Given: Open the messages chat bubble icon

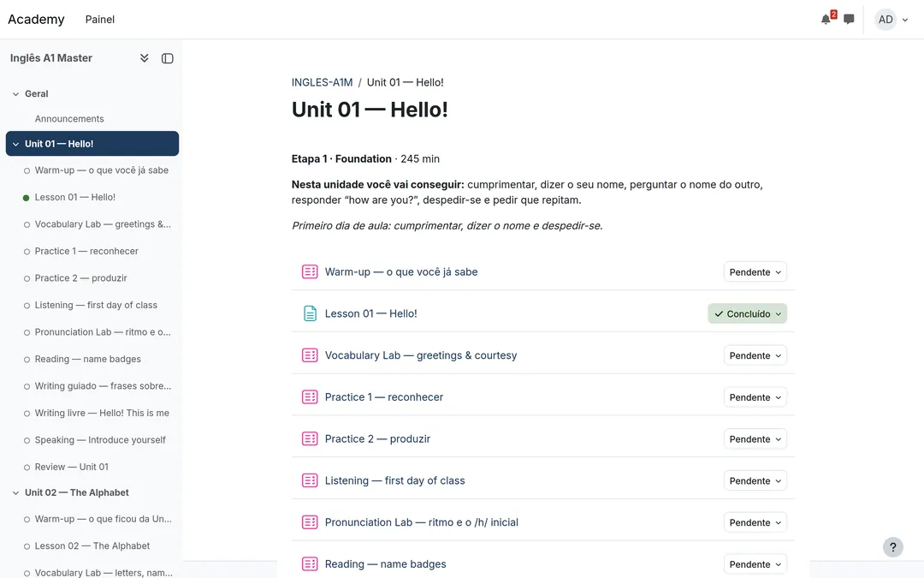Looking at the screenshot, I should [x=849, y=20].
